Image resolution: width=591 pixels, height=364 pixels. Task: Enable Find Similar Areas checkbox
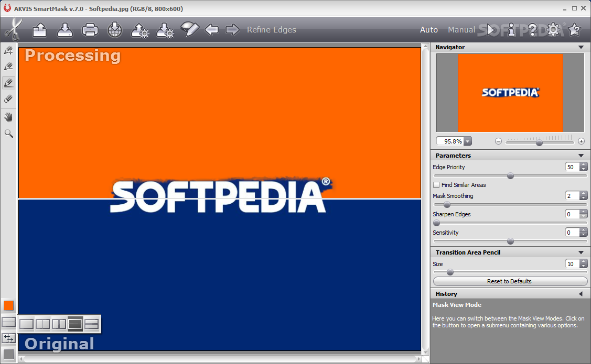click(x=436, y=185)
